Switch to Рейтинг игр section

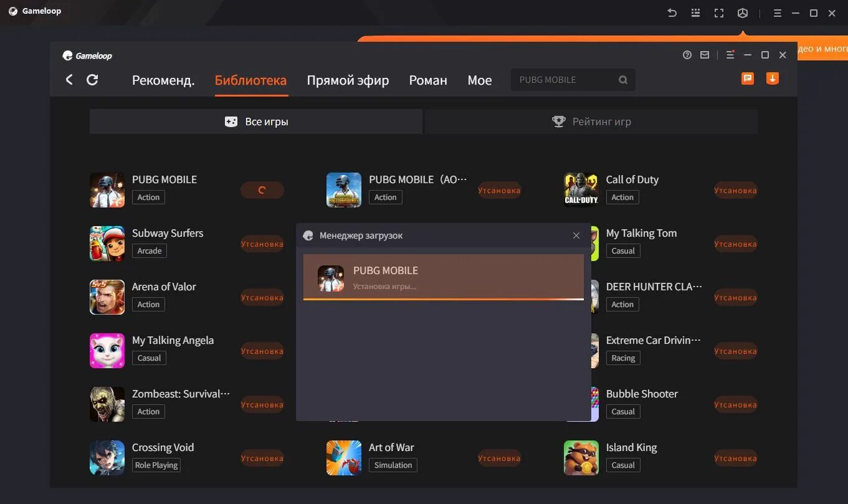pyautogui.click(x=591, y=121)
